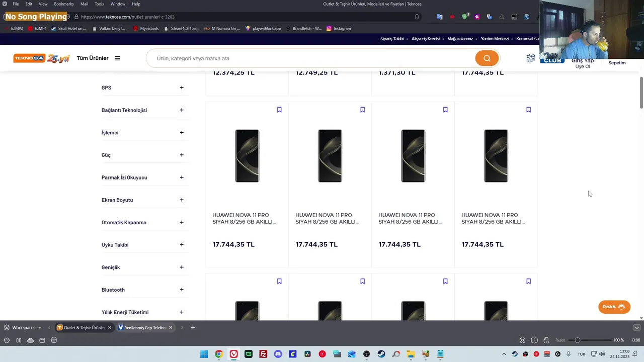Open Steam from the taskbar
644x362 pixels.
[381, 354]
